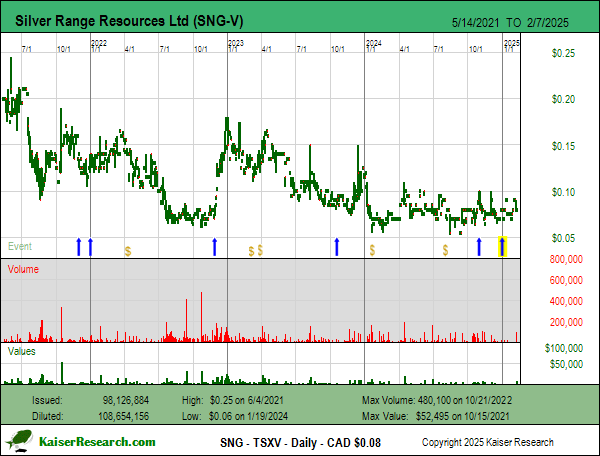The width and height of the screenshot is (600, 456).
Task: Click the red Volume panel label
Action: (23, 269)
